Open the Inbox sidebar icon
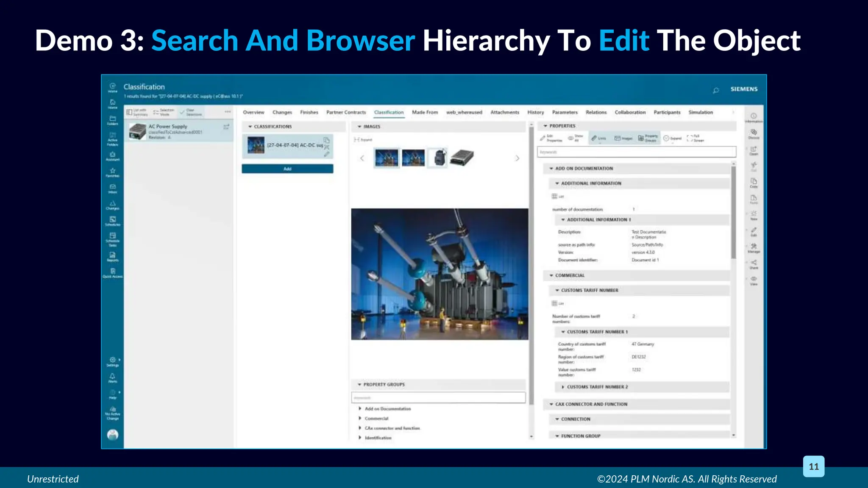 click(x=113, y=189)
